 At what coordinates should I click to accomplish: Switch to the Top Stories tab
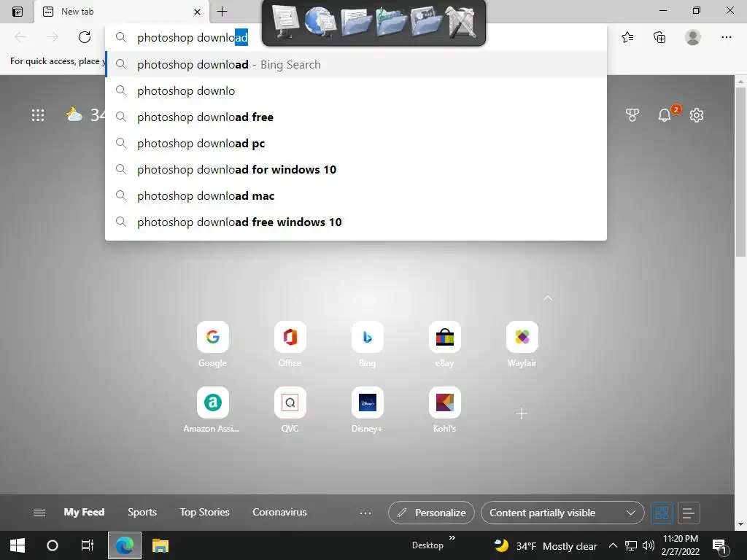[x=204, y=512]
